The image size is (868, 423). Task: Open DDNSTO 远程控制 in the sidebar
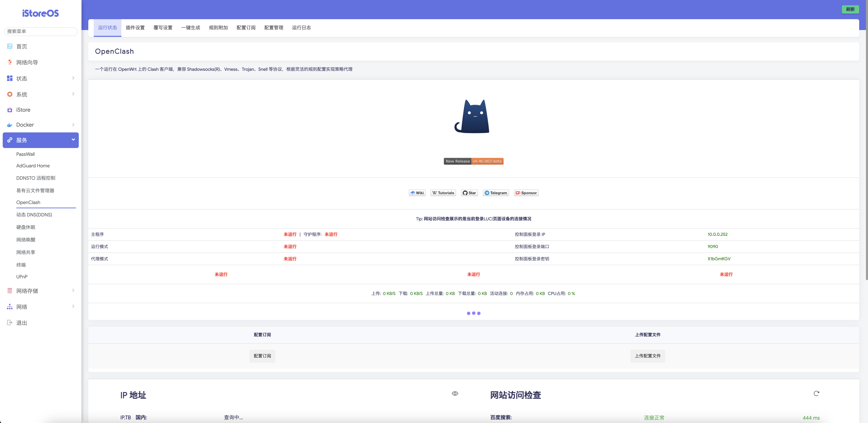coord(36,178)
